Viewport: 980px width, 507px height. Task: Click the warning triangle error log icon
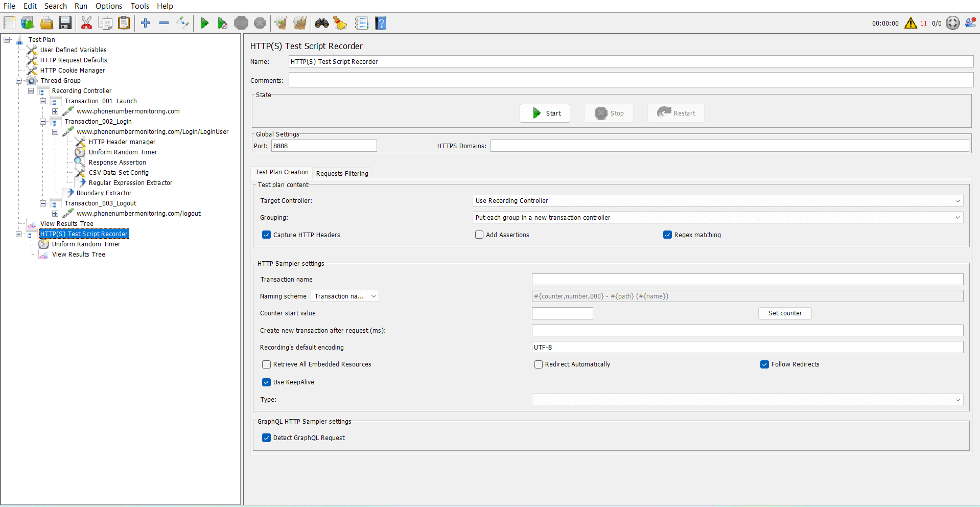(x=910, y=23)
